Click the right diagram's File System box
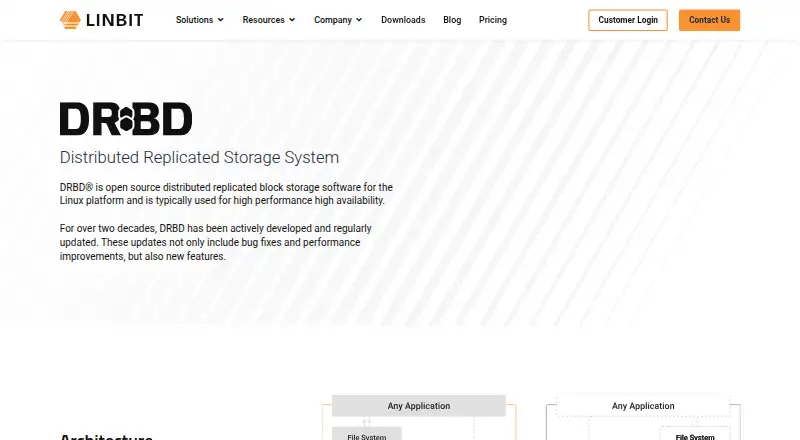 pos(695,435)
